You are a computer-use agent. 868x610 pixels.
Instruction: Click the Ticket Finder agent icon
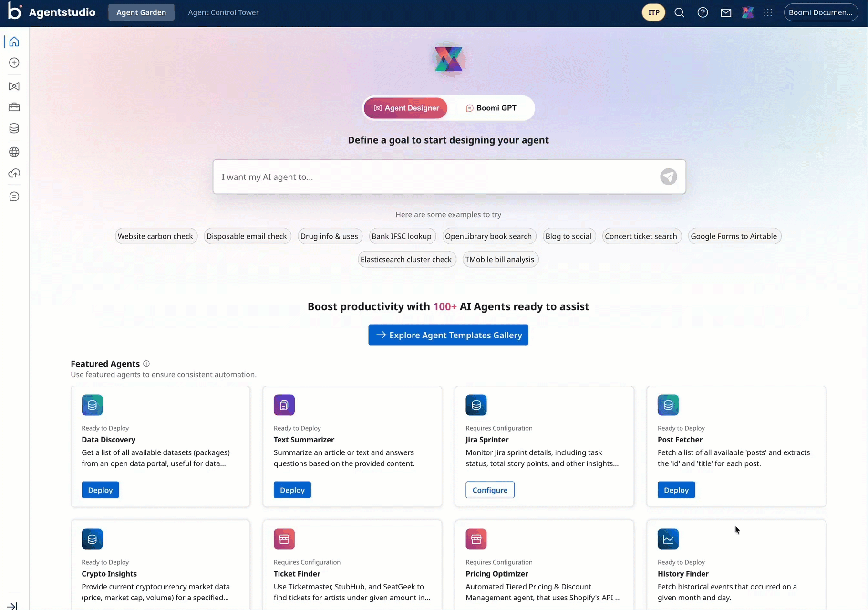click(284, 539)
